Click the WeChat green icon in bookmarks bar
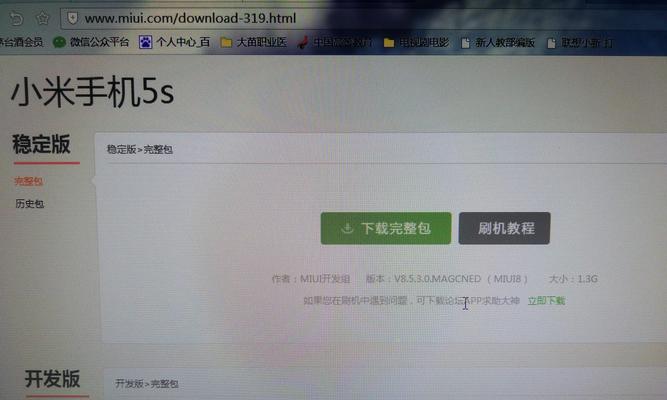Viewport: 667px width, 400px height. point(59,42)
